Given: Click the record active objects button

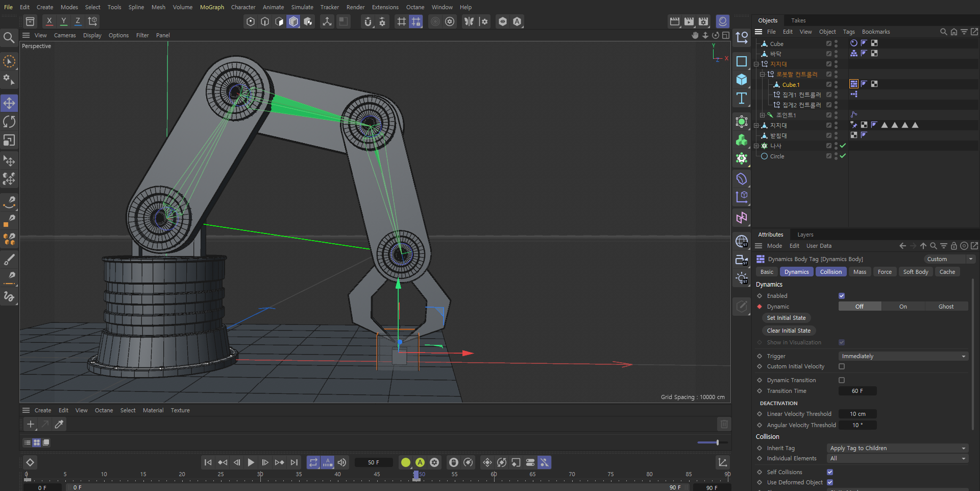Looking at the screenshot, I should tap(406, 462).
